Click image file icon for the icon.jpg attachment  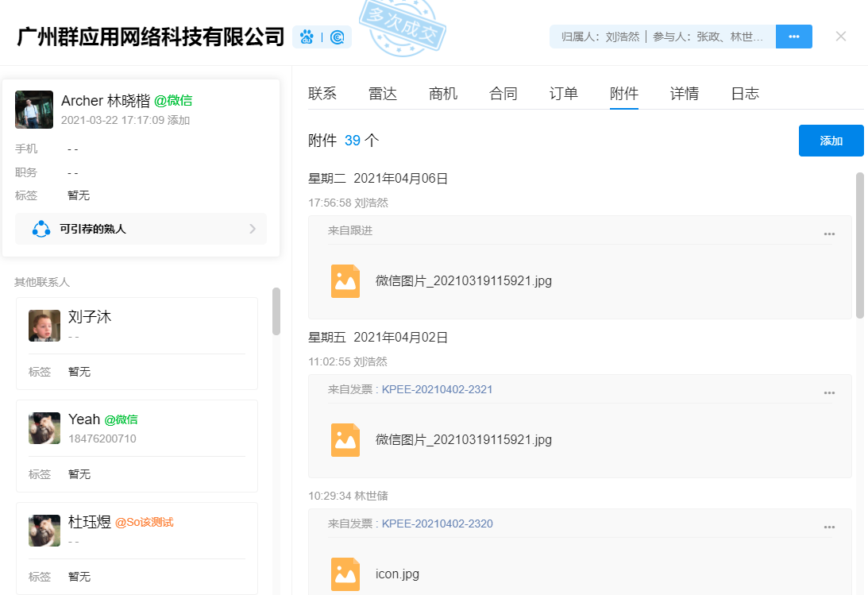coord(345,574)
